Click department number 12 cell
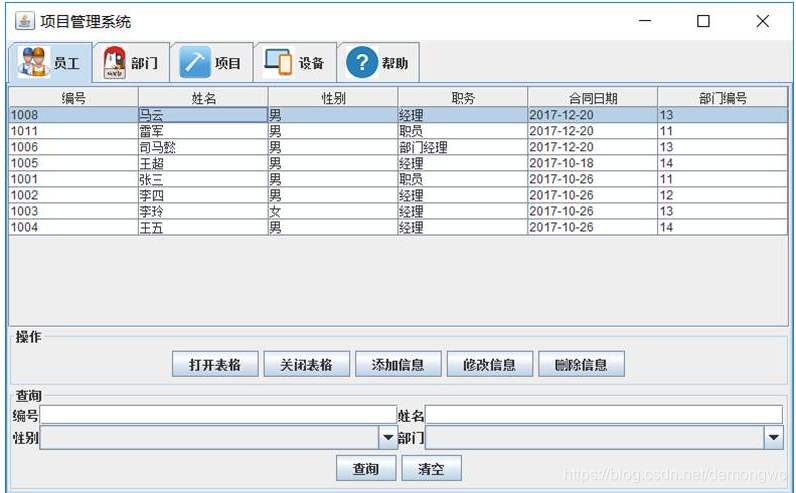Screen dimensions: 796x493 [723, 195]
